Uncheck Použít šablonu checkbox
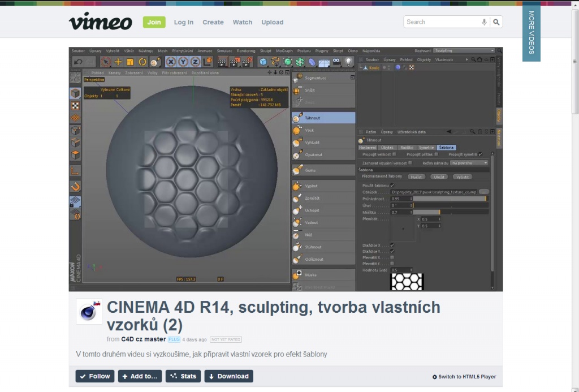 coord(392,185)
